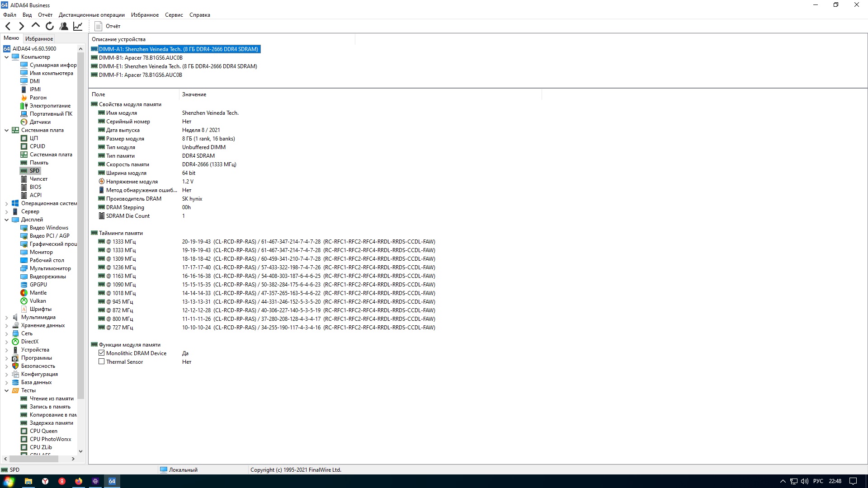Click the Up level arrow icon

coord(36,26)
